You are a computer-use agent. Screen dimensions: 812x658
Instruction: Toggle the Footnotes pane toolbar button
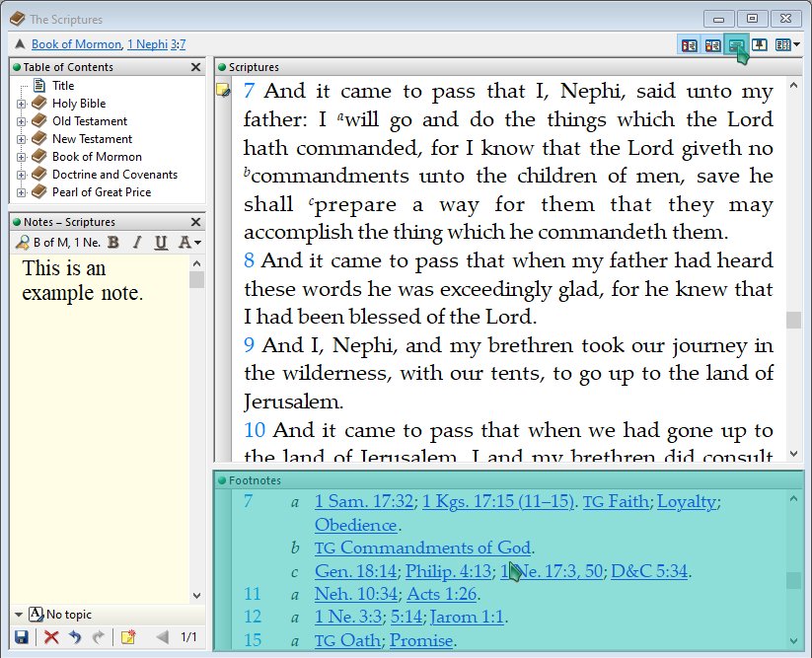pos(736,45)
